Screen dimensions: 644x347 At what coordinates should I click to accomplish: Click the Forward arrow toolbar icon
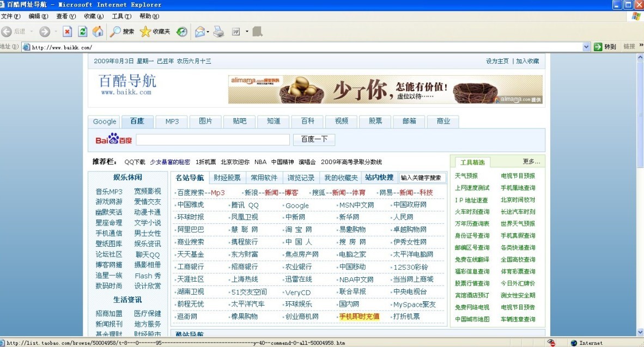click(44, 32)
